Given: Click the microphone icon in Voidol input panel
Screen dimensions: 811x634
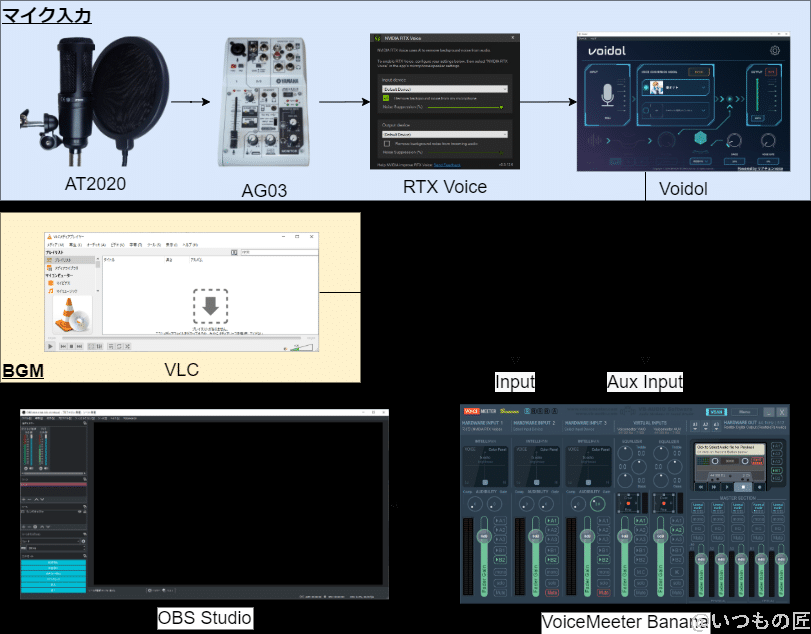Looking at the screenshot, I should point(608,97).
